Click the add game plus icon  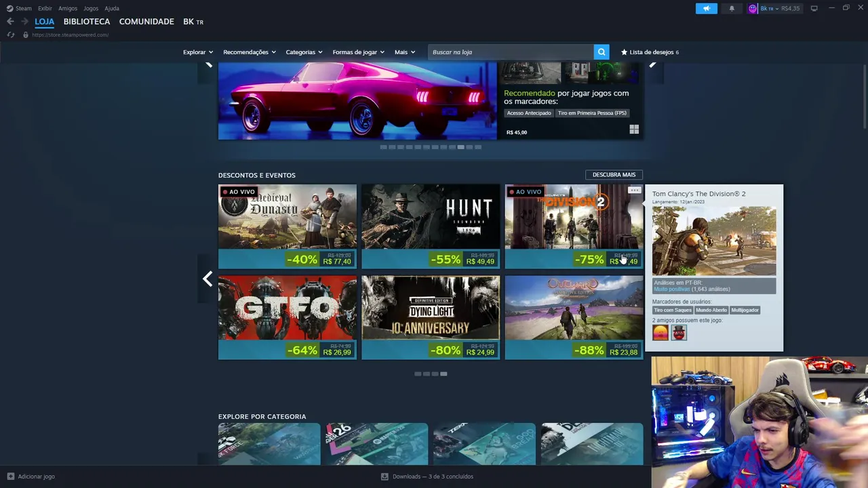click(10, 476)
